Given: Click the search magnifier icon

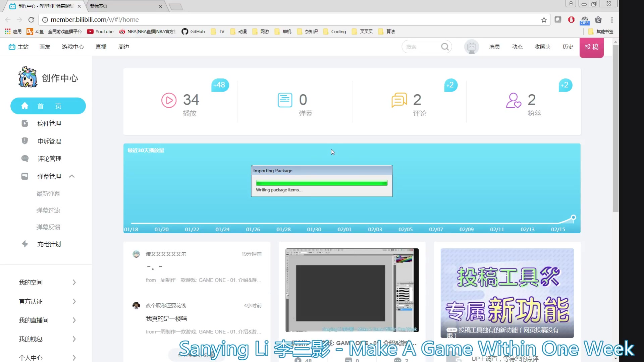Looking at the screenshot, I should click(445, 47).
